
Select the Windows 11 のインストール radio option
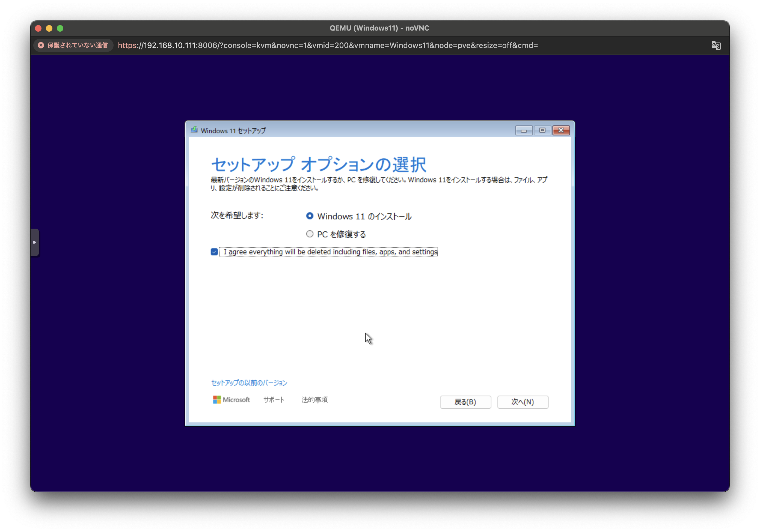click(x=310, y=216)
